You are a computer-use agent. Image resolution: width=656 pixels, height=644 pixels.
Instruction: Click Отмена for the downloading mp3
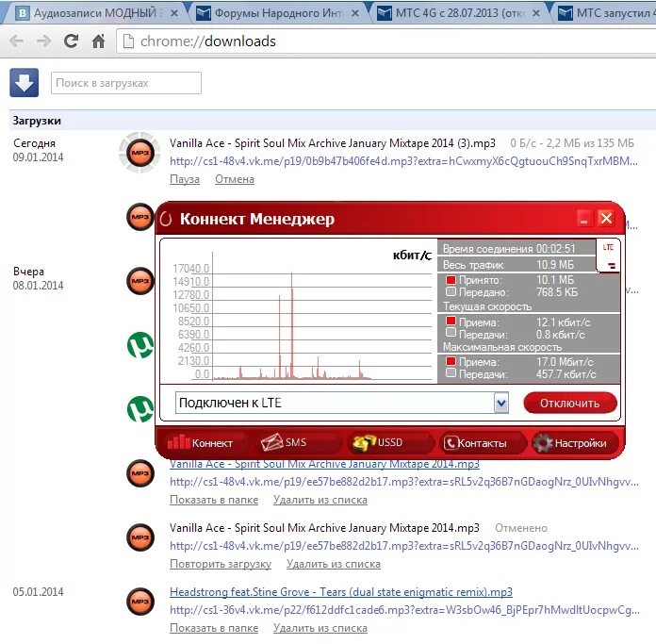(x=235, y=179)
